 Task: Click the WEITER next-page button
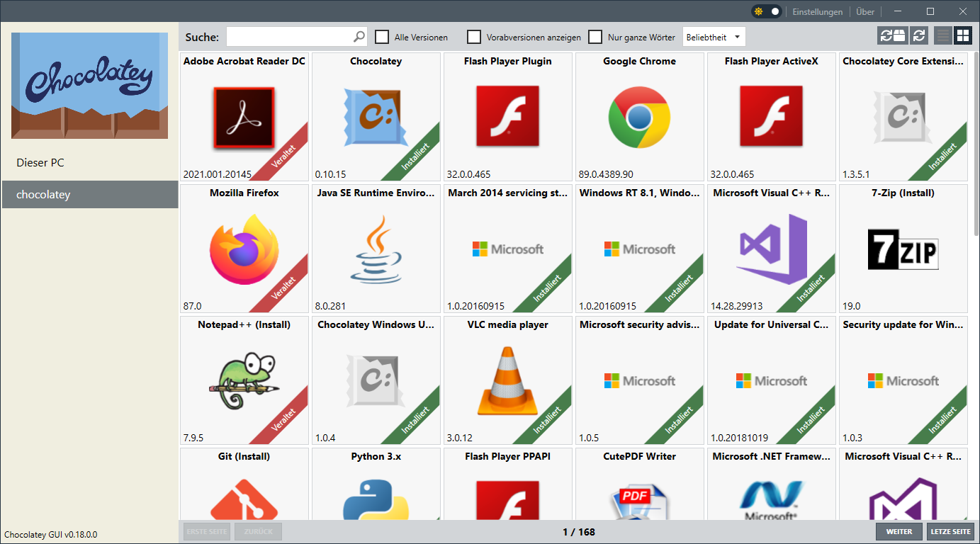(899, 532)
